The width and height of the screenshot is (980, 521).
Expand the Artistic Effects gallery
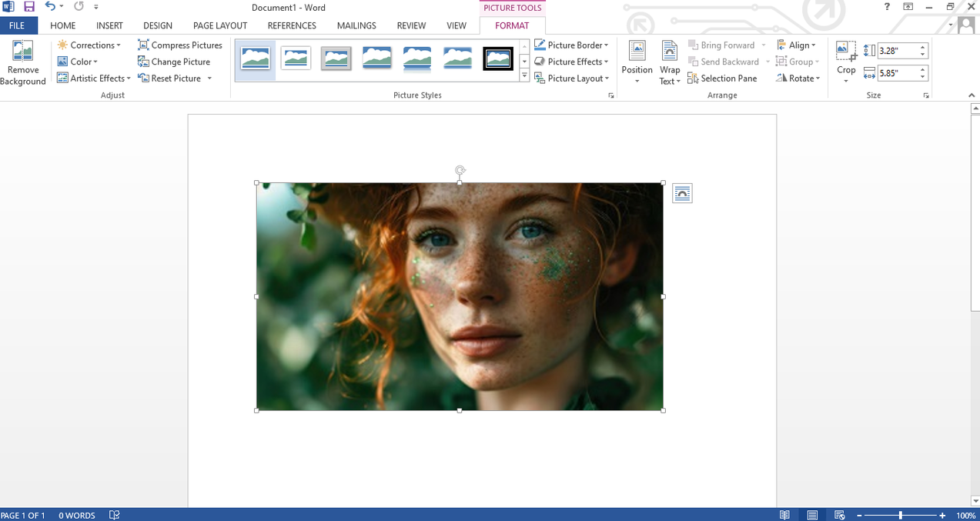tap(93, 78)
